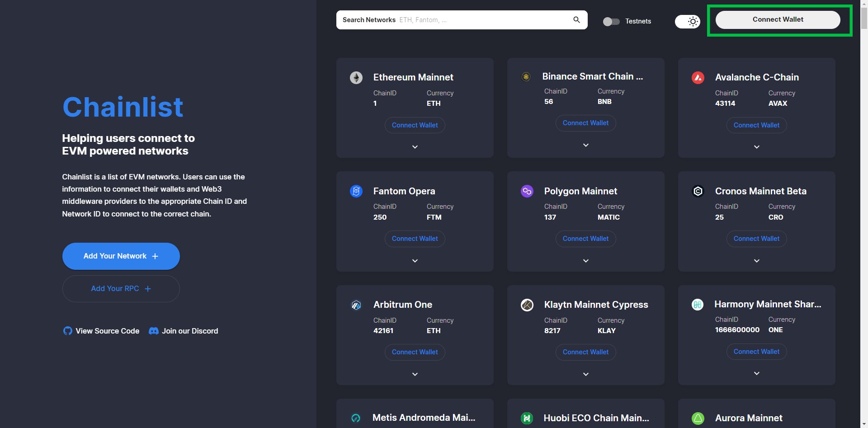868x428 pixels.
Task: Click the Ethereum Mainnet card title
Action: pyautogui.click(x=413, y=77)
